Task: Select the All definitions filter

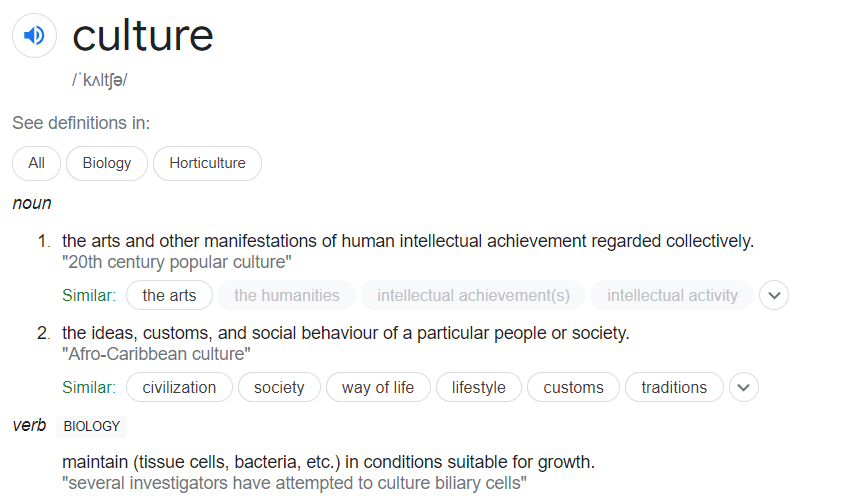Action: point(37,163)
